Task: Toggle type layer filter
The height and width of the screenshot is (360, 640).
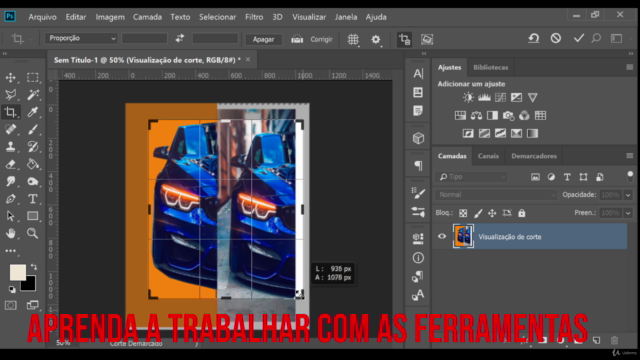Action: click(567, 177)
